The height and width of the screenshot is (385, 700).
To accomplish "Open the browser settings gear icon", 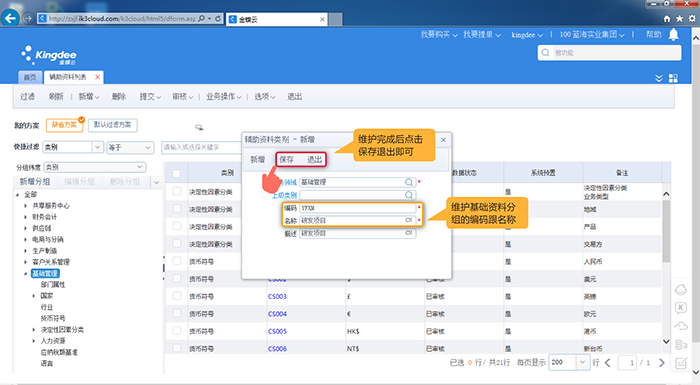I will (692, 19).
